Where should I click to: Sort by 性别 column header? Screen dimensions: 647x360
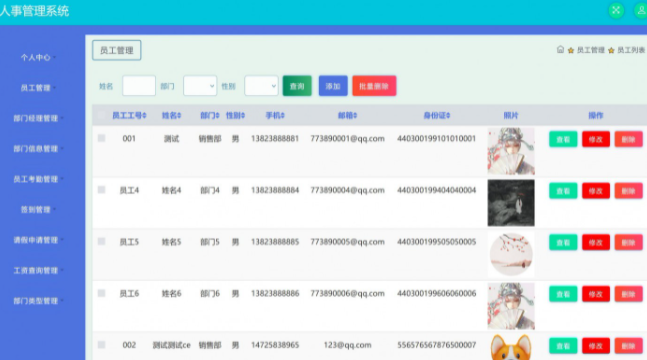click(235, 116)
